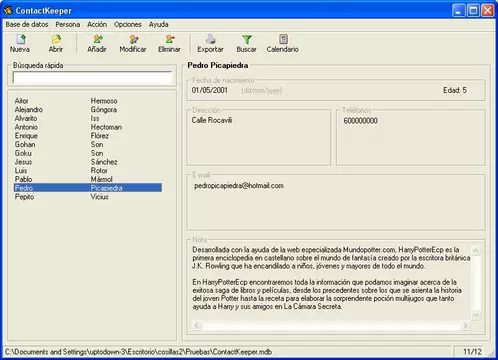Image resolution: width=498 pixels, height=360 pixels.
Task: Click ContactKeeper title bar app icon
Action: pyautogui.click(x=8, y=10)
